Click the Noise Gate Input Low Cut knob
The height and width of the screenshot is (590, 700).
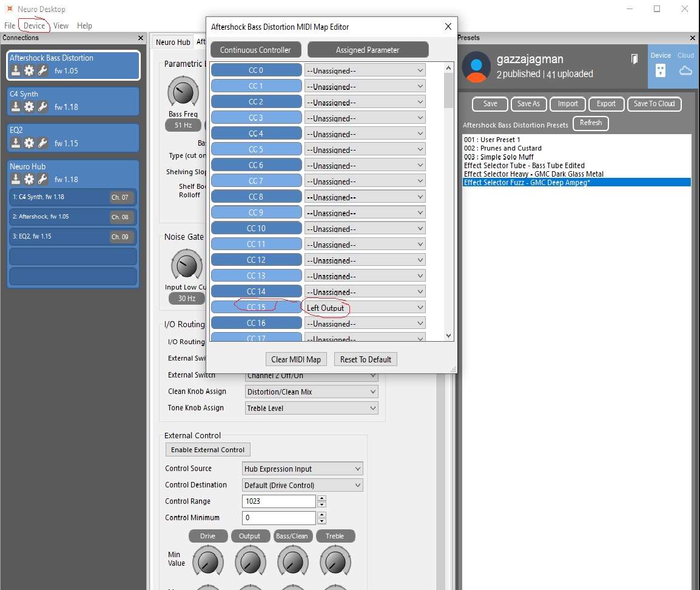(187, 266)
